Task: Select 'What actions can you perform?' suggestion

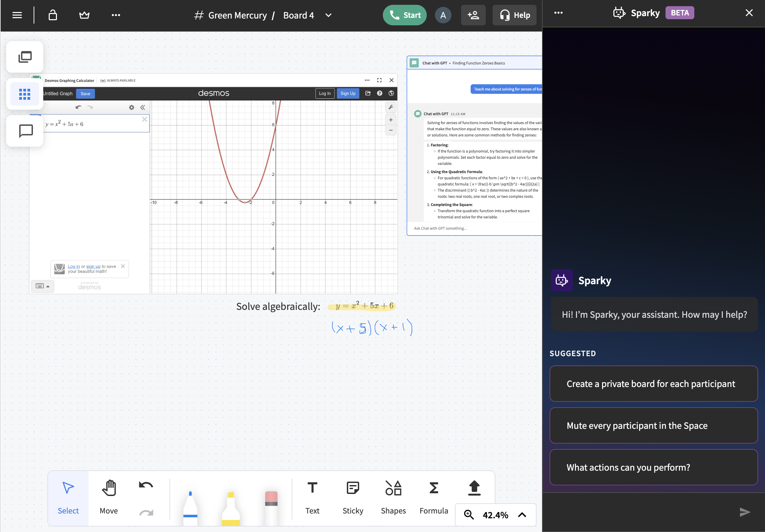Action: [654, 467]
